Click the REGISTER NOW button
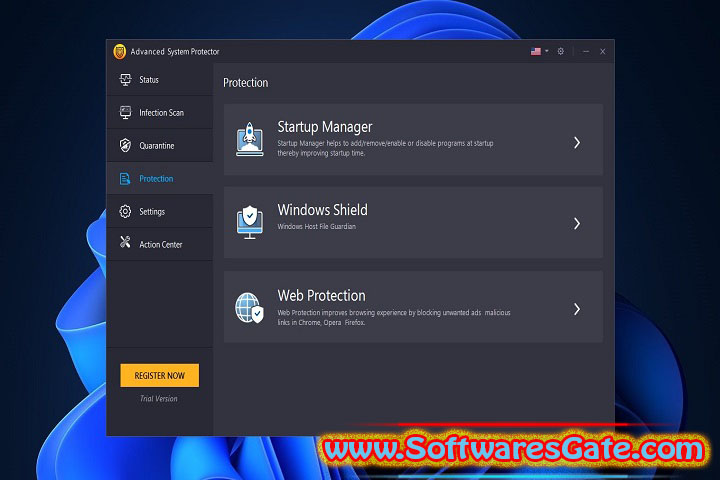This screenshot has height=480, width=720. point(159,375)
